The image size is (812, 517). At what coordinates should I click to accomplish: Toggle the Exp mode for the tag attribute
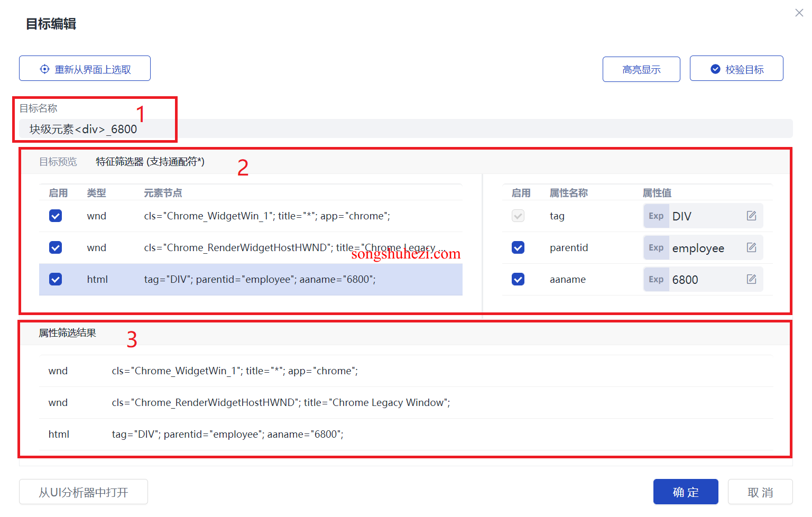tap(656, 216)
